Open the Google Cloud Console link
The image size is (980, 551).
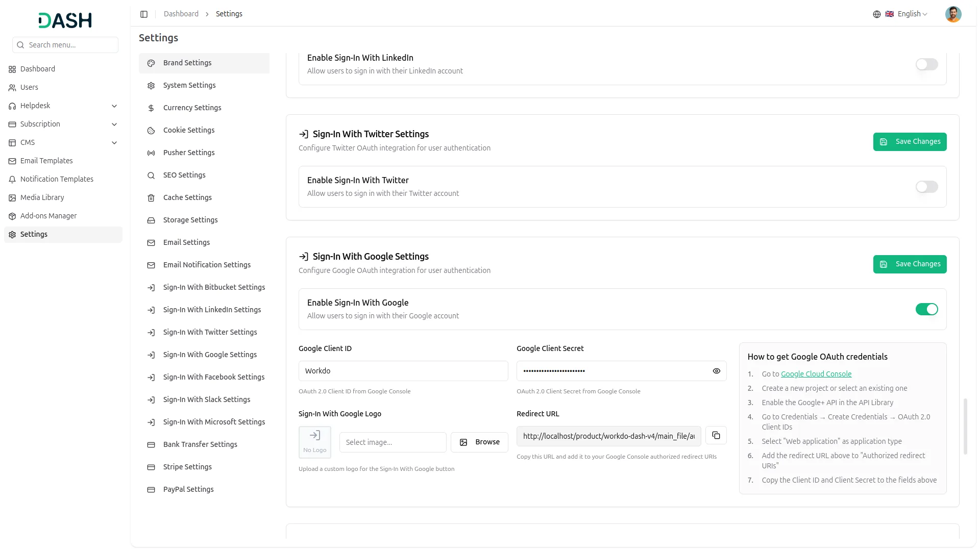coord(816,374)
